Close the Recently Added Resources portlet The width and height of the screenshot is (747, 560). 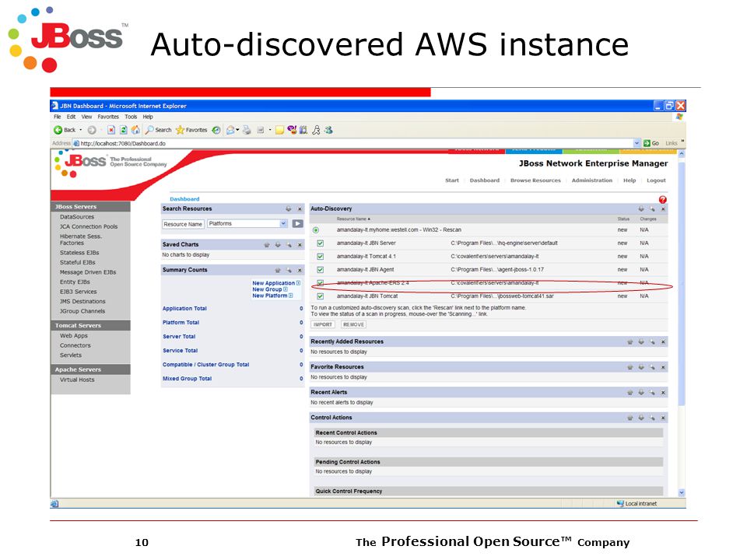point(663,342)
